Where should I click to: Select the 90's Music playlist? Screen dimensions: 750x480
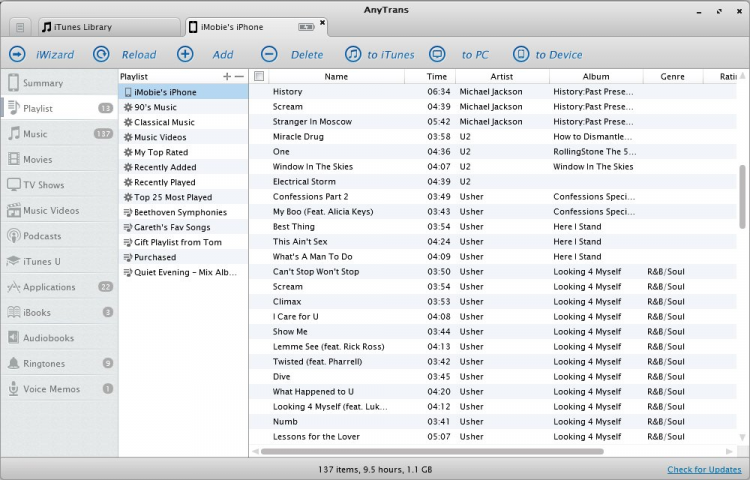[155, 107]
